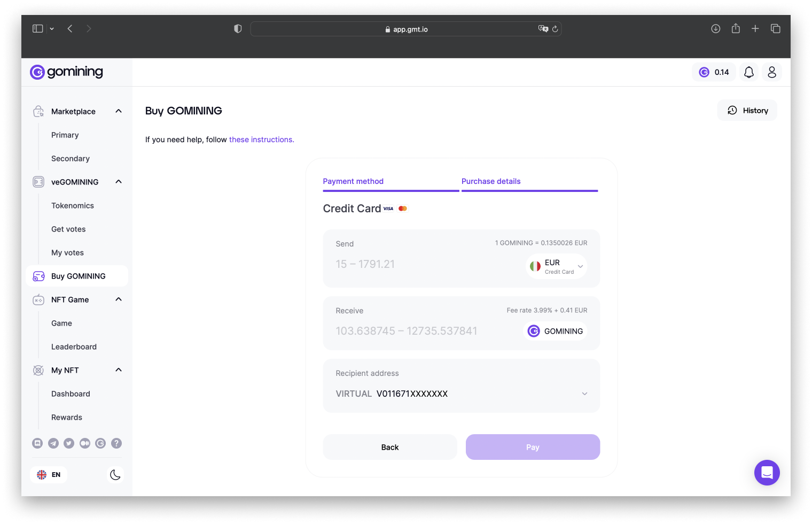Collapse the NFT Game section

coord(119,299)
